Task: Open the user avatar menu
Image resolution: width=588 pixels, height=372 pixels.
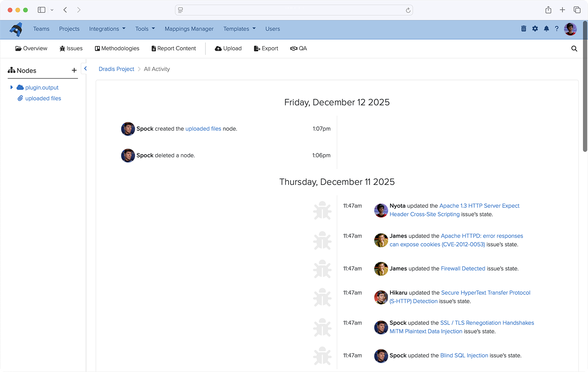Action: (x=570, y=29)
